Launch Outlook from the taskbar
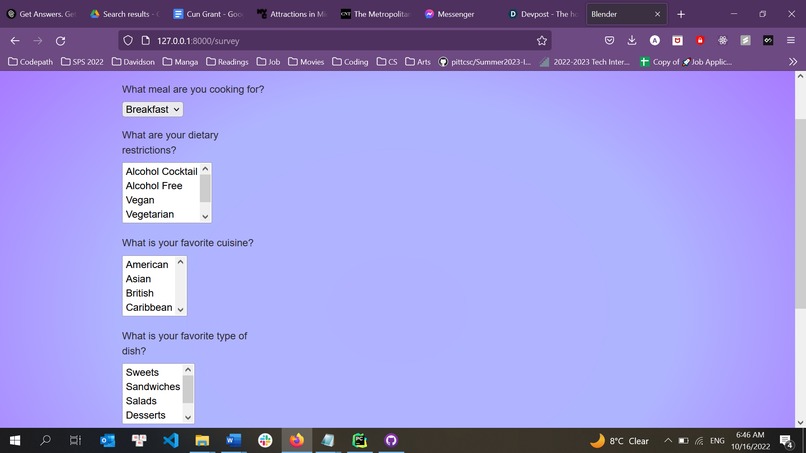This screenshot has height=453, width=806. coord(107,440)
